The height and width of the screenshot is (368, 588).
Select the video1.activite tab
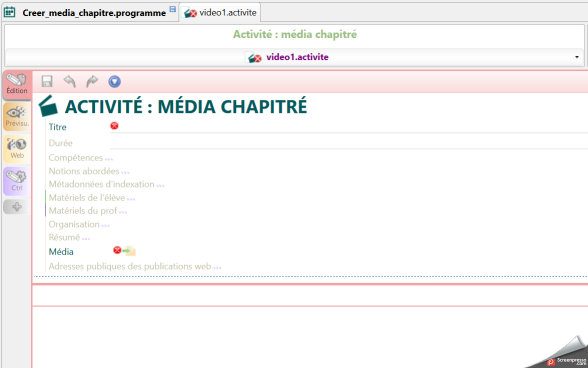220,12
